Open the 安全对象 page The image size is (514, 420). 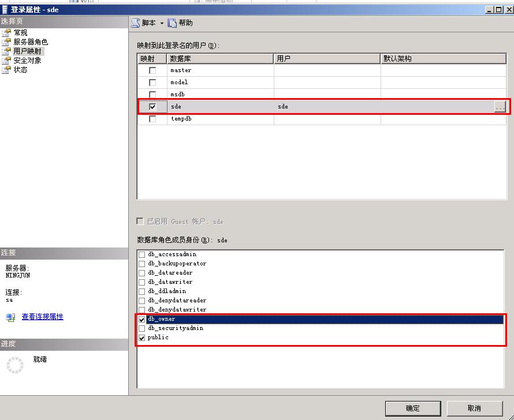point(26,60)
